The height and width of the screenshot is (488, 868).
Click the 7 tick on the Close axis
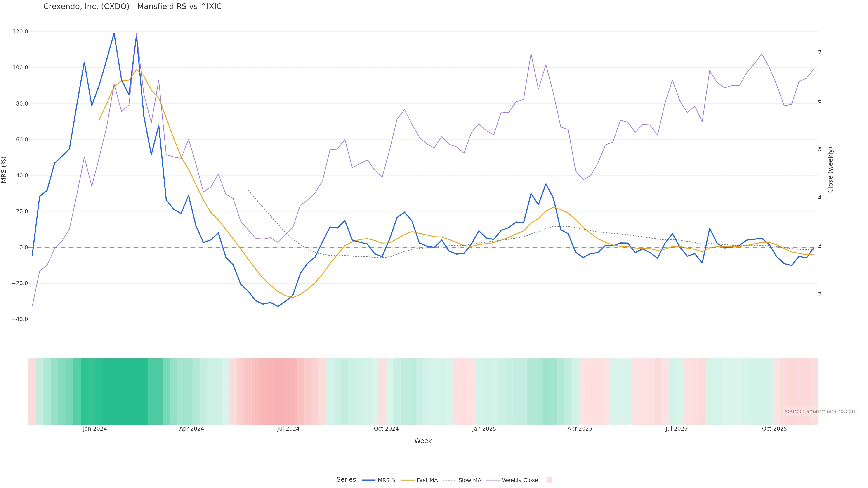coord(820,53)
